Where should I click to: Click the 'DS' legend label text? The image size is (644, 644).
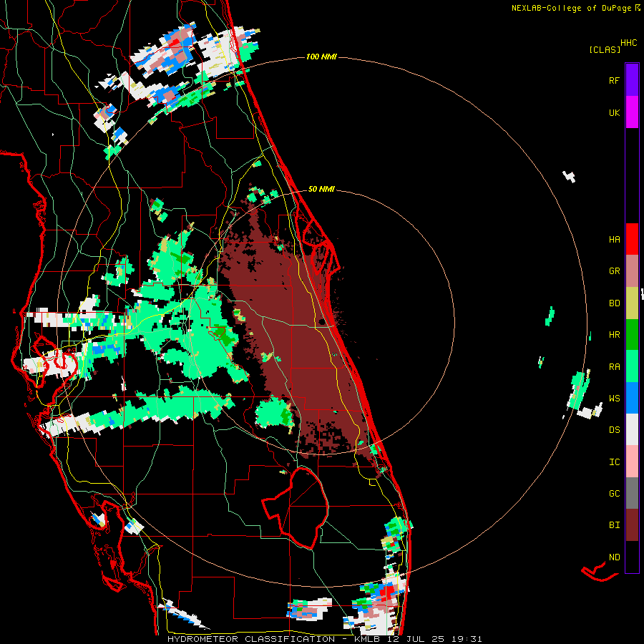[614, 430]
